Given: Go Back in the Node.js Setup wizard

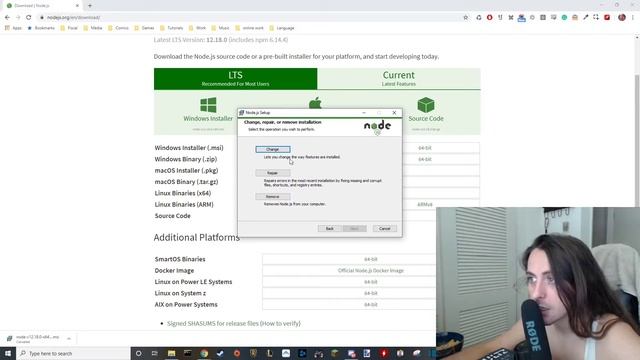Looking at the screenshot, I should (330, 229).
